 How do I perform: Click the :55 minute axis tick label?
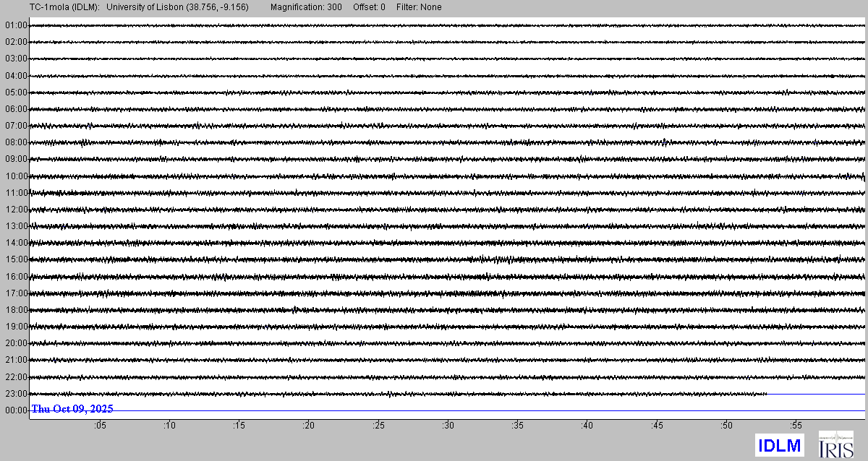click(796, 426)
